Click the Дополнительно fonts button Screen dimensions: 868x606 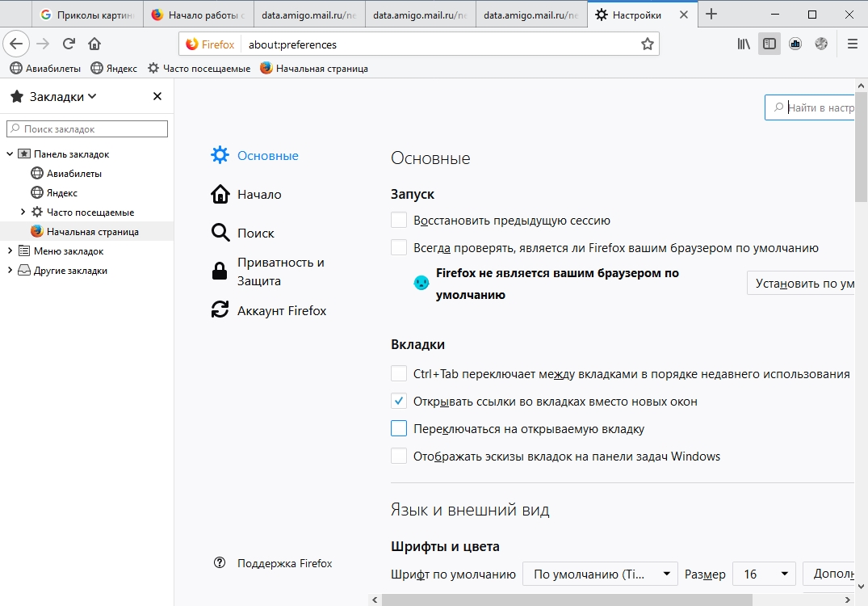pos(828,574)
